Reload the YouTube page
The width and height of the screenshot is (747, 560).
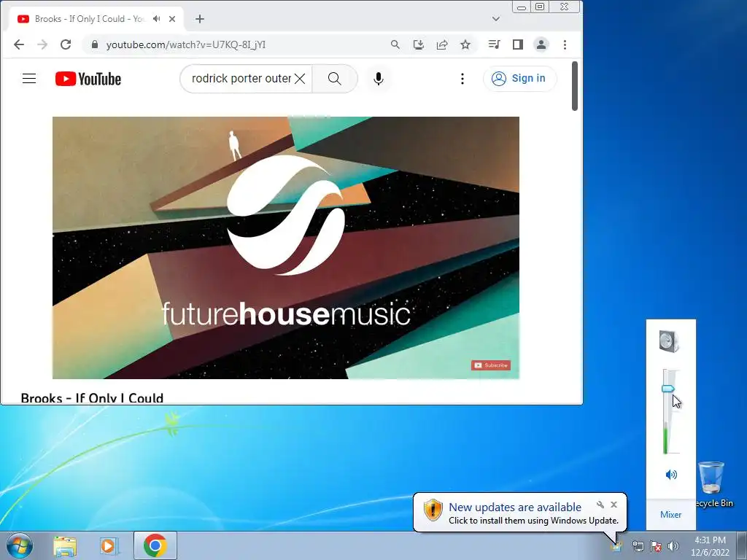click(x=66, y=44)
